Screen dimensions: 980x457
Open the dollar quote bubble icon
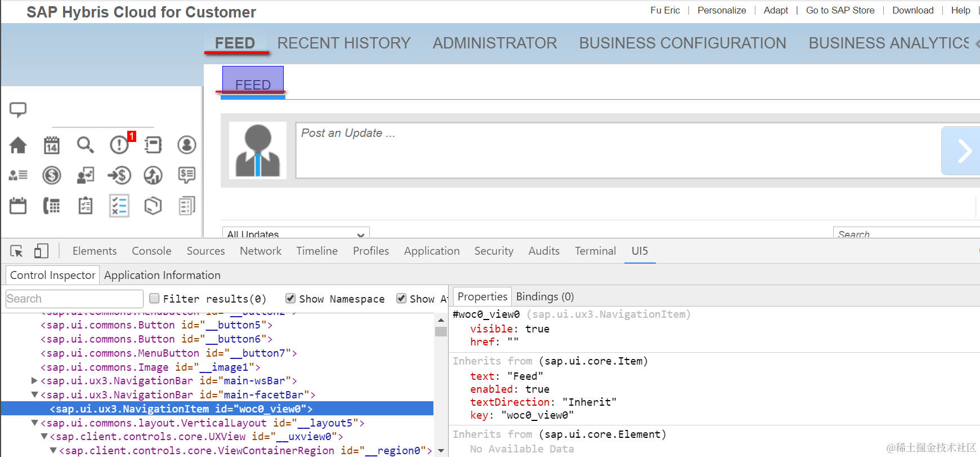(187, 175)
